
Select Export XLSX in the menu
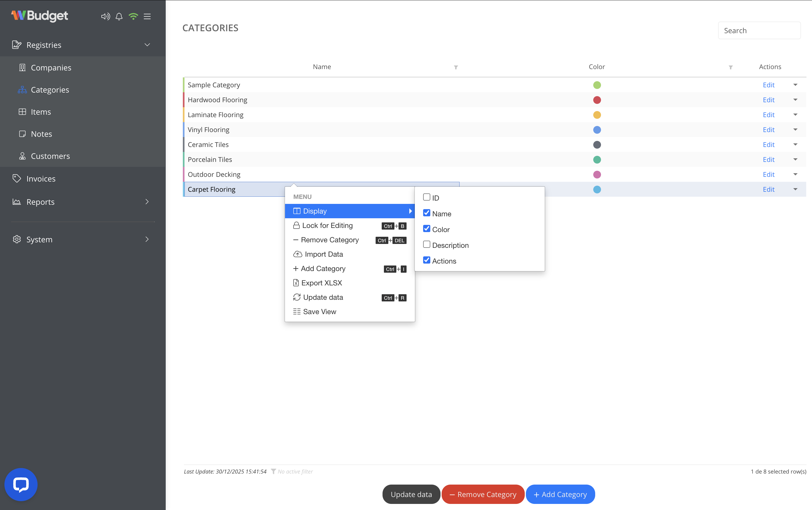point(322,283)
